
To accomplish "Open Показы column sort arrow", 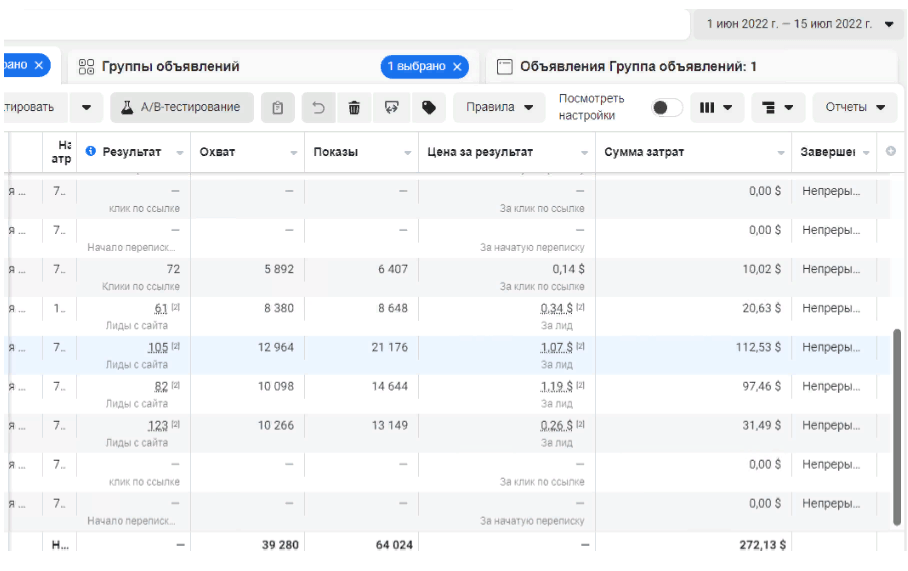I will pos(408,153).
